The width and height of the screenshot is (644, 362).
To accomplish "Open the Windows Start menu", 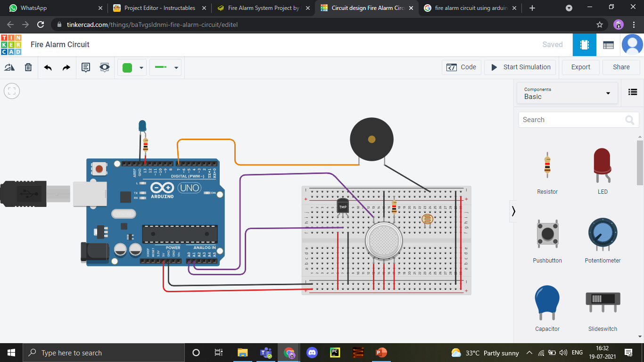I will [x=11, y=353].
